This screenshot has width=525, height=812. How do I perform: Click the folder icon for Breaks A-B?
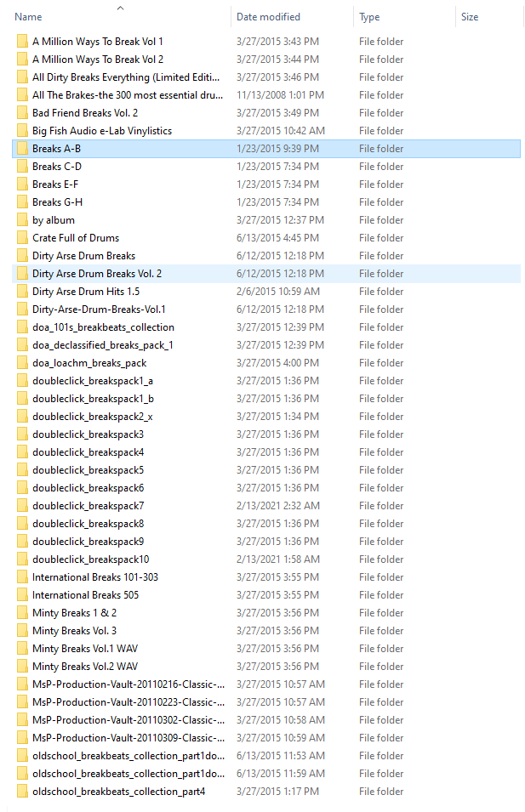(x=22, y=149)
